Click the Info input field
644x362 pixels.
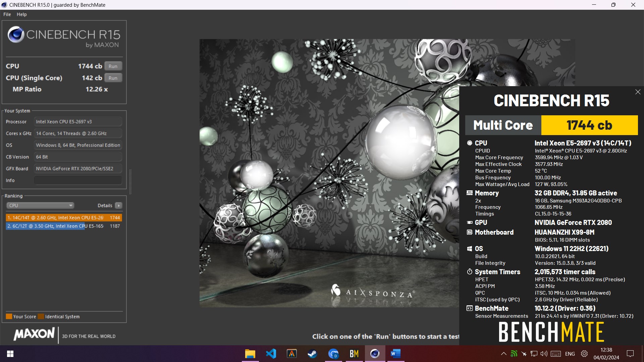[78, 180]
